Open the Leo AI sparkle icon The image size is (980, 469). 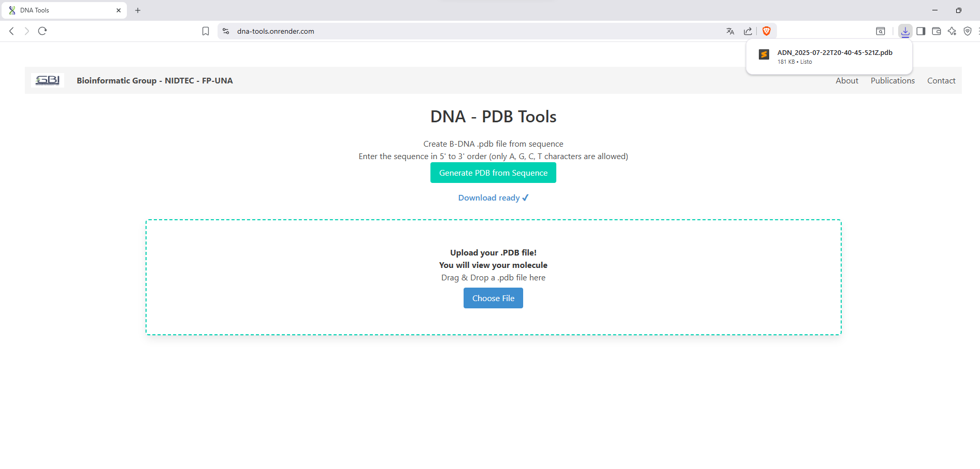click(x=952, y=31)
